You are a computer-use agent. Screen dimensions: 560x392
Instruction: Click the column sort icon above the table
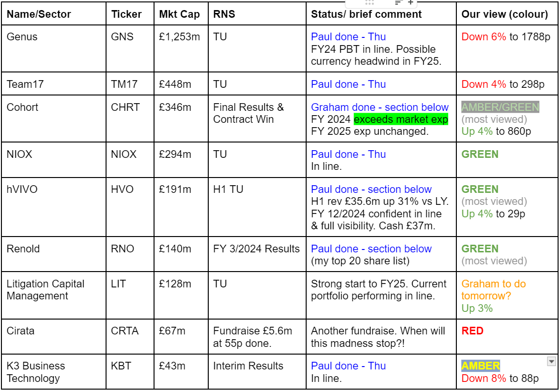click(398, 2)
